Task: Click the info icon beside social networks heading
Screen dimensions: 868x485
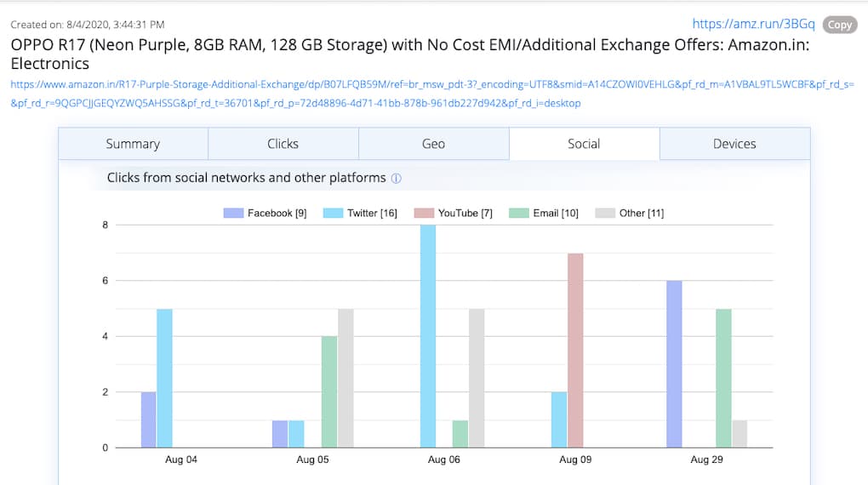Action: (x=396, y=179)
